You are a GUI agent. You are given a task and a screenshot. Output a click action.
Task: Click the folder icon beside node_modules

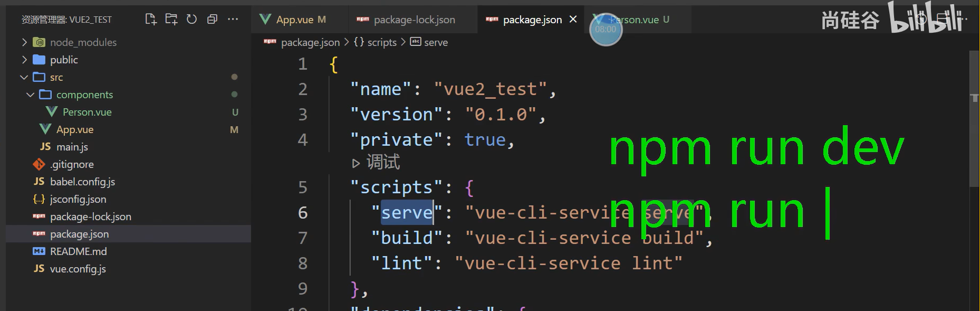coord(39,42)
